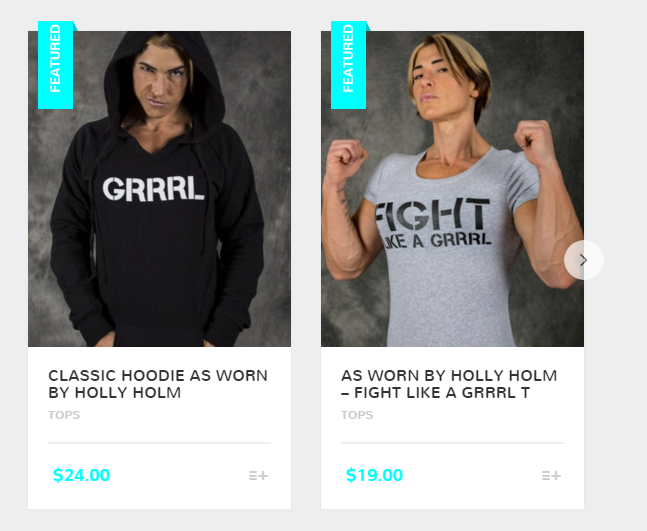Add the Classic Hoodie to your list
This screenshot has height=531, width=647.
click(x=258, y=476)
